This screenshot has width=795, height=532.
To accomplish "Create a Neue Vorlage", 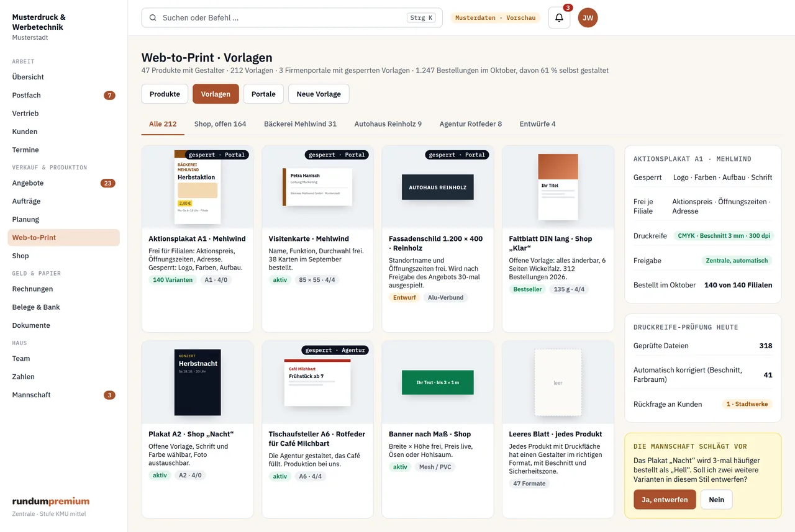I will click(319, 94).
